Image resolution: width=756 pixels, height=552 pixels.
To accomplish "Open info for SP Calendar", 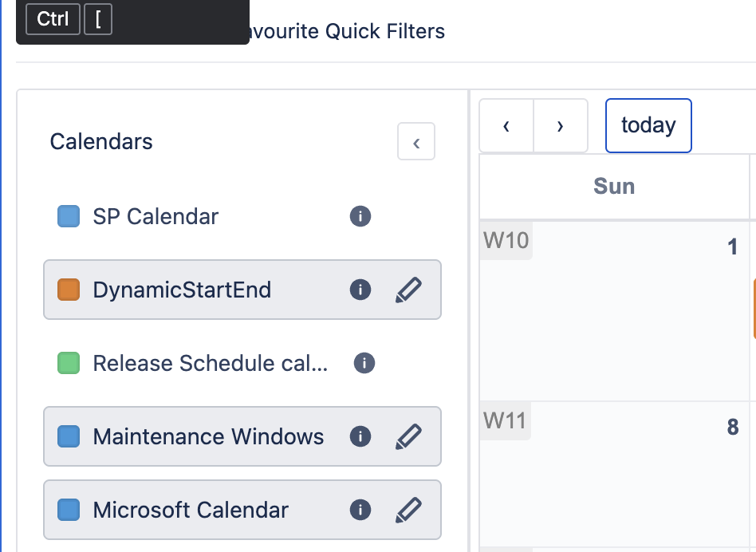I will click(x=360, y=216).
